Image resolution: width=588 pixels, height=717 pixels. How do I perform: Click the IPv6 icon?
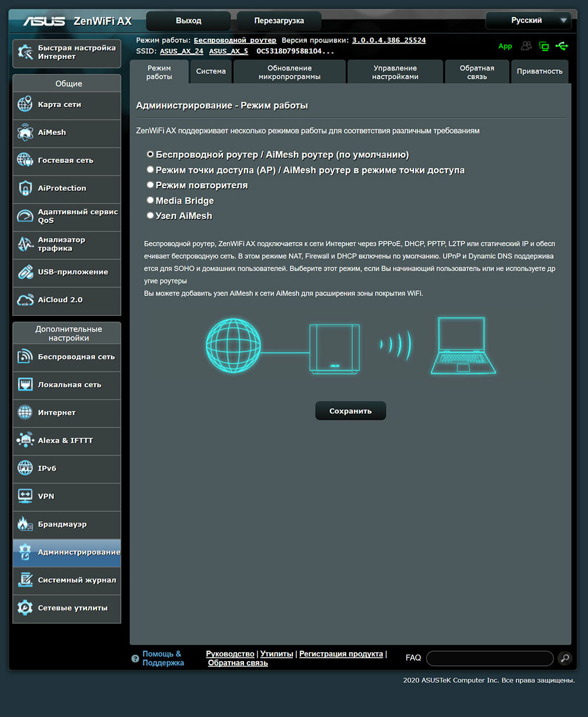click(x=25, y=468)
